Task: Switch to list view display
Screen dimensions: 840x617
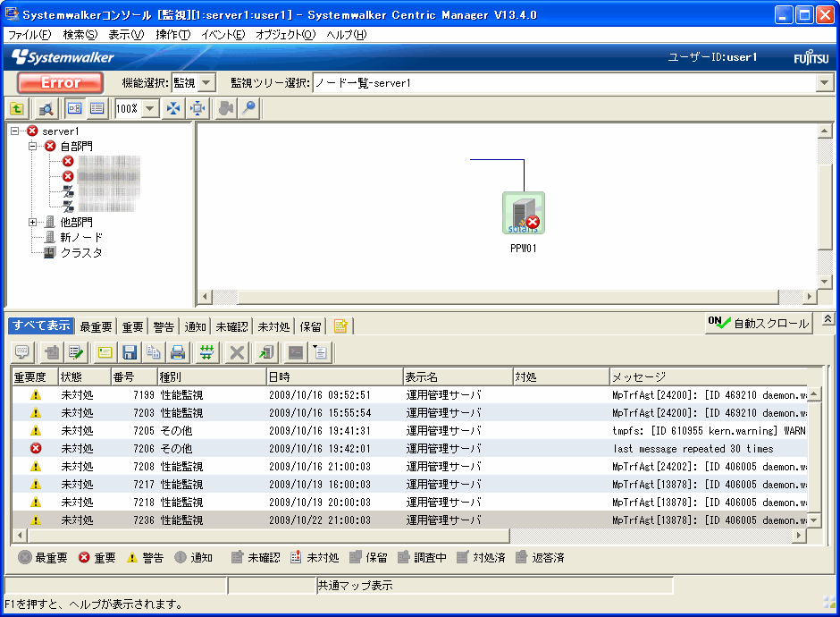Action: pos(97,109)
